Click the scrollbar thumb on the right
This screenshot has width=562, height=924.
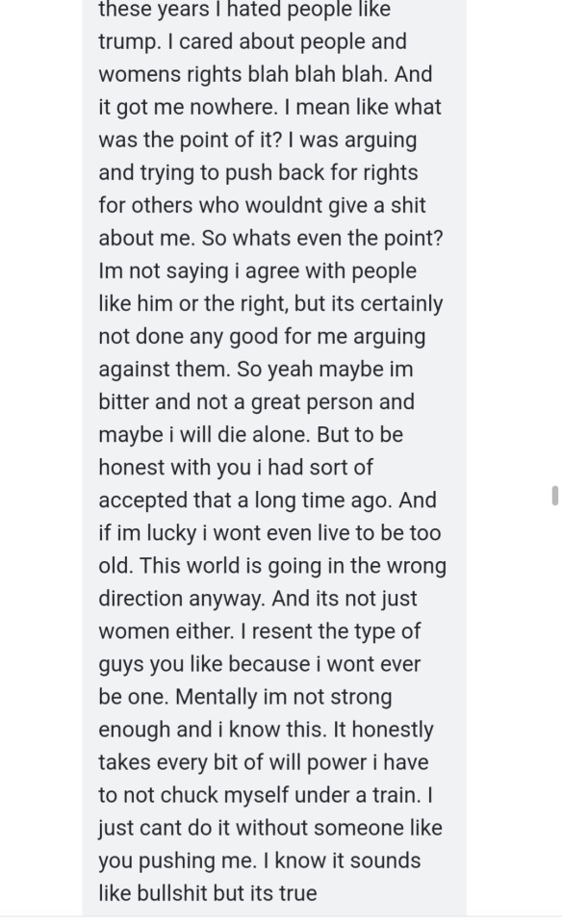point(555,495)
